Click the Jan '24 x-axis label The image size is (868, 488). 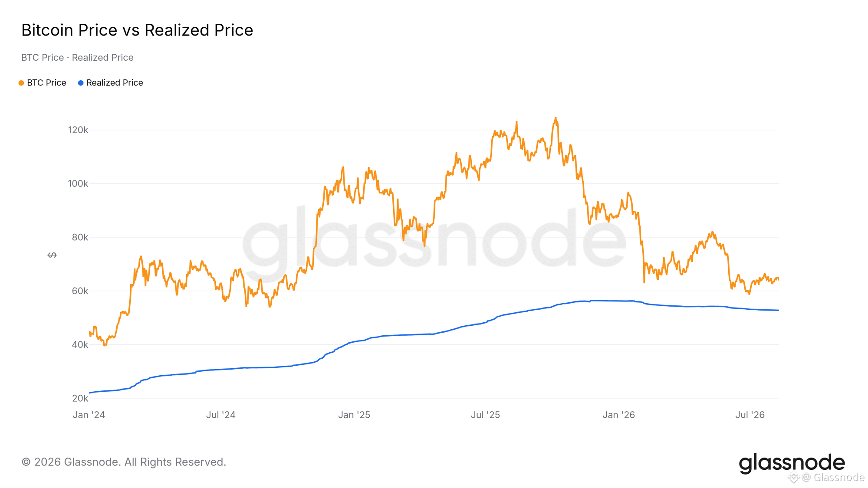[89, 415]
